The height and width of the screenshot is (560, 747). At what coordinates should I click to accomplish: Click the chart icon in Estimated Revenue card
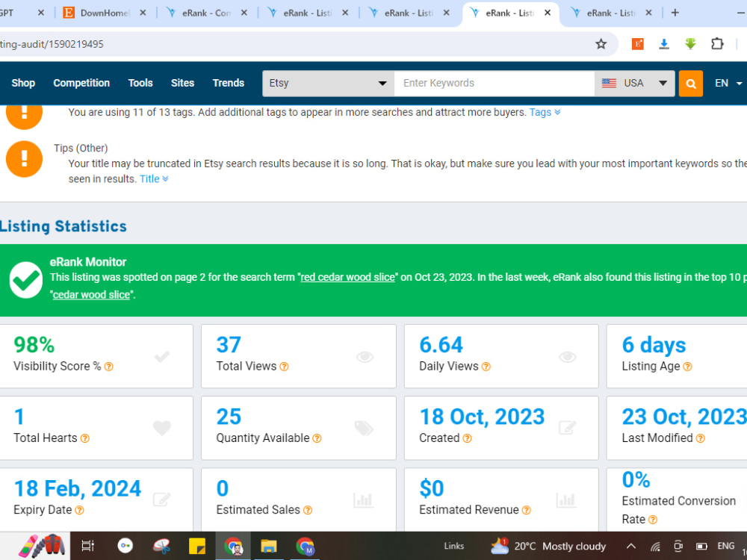coord(566,500)
